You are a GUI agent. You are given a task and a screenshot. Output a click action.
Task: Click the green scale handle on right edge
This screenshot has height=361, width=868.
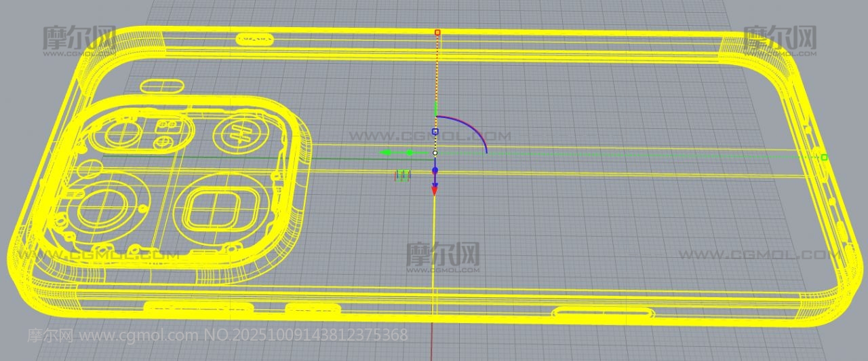click(x=824, y=157)
